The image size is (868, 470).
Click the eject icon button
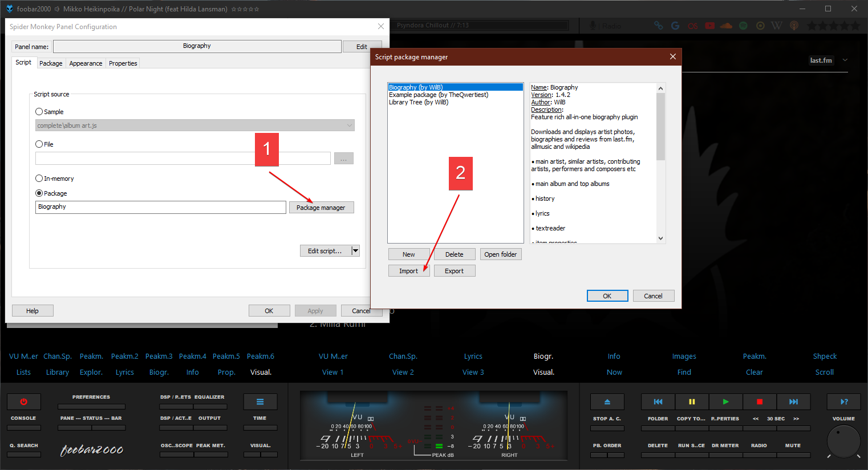(x=607, y=402)
